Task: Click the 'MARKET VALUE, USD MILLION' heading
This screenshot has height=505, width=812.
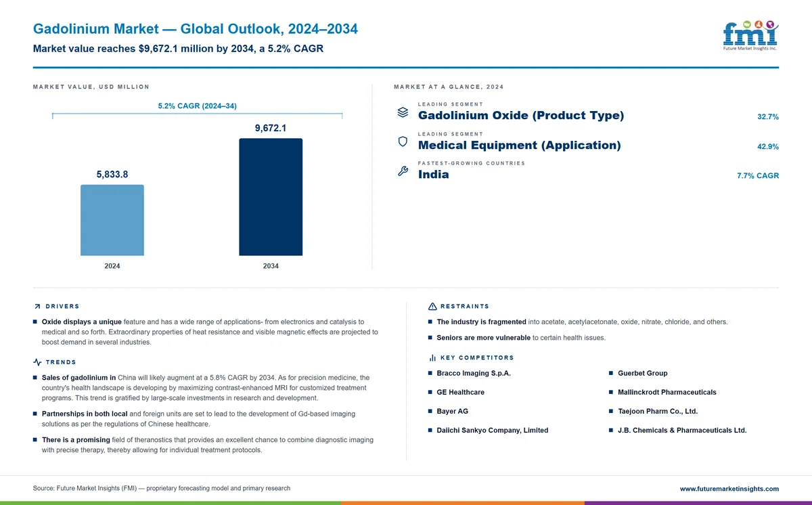Action: (x=91, y=87)
